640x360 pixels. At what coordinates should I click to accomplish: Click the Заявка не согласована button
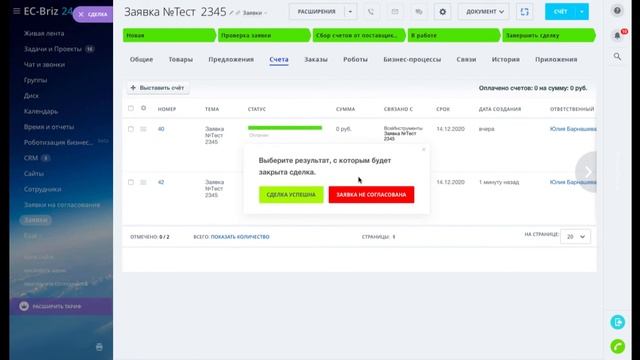(x=371, y=195)
